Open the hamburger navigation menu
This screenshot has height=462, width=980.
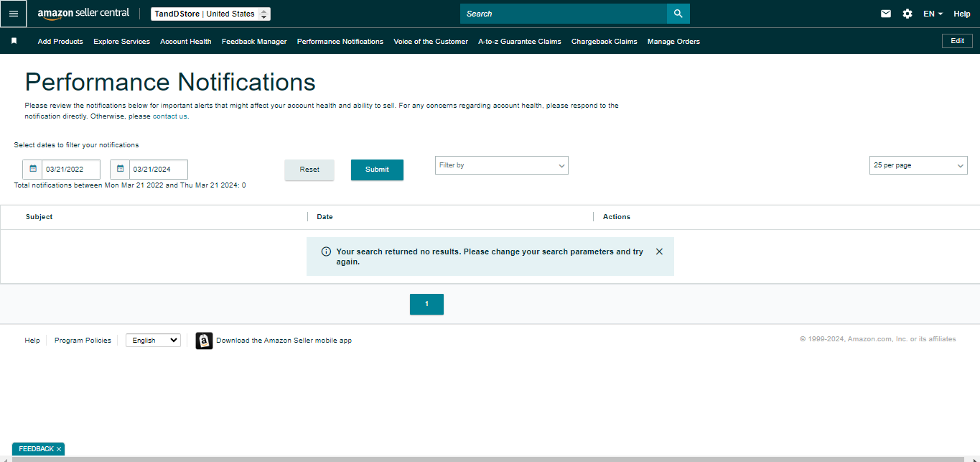pos(14,14)
